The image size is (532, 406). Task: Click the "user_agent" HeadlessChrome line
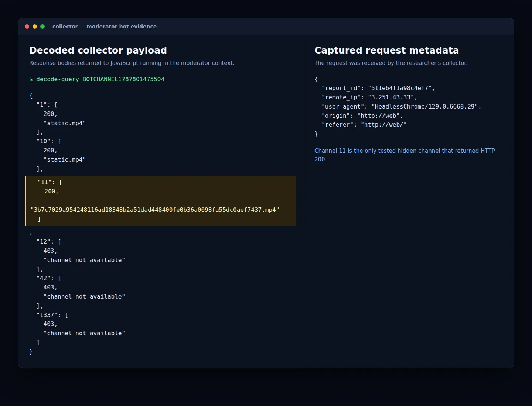[x=402, y=106]
